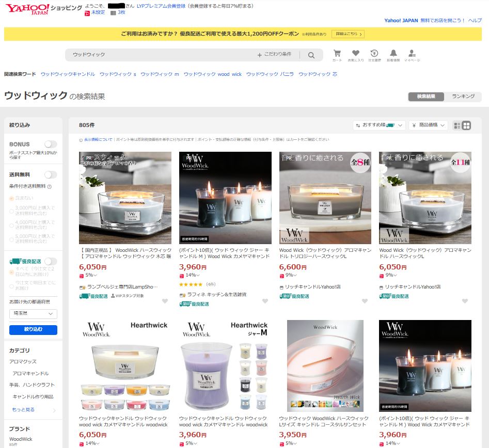Screen dimensions: 489x448
Task: Enable the 送料無料 free shipping toggle
Action: coord(51,175)
